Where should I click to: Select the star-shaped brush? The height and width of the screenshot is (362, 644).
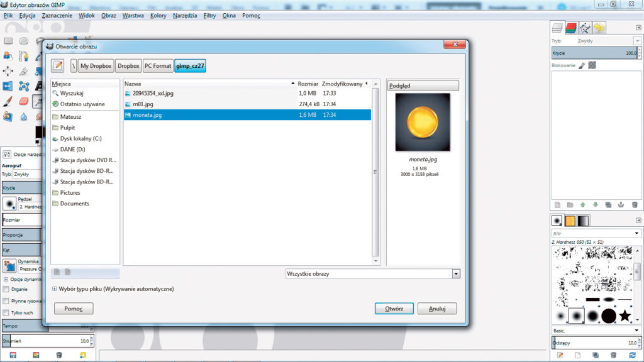pos(625,316)
